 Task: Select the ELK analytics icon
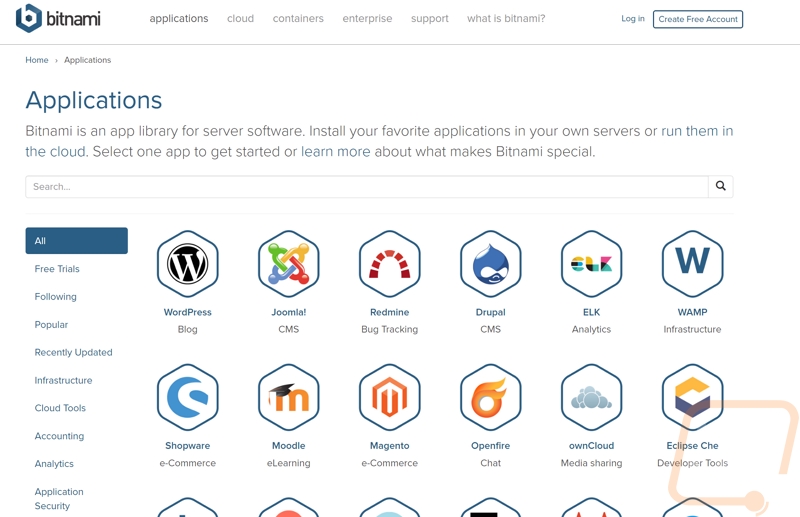coord(591,264)
